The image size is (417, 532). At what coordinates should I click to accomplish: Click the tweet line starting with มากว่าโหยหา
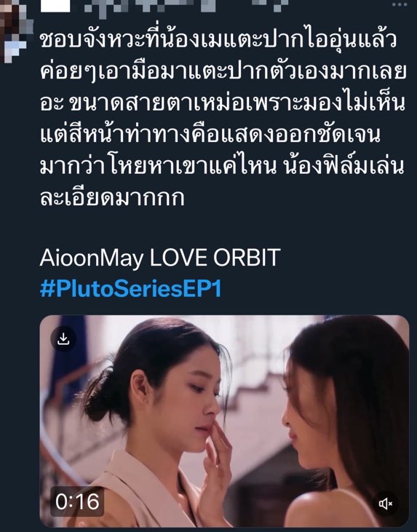pos(222,166)
